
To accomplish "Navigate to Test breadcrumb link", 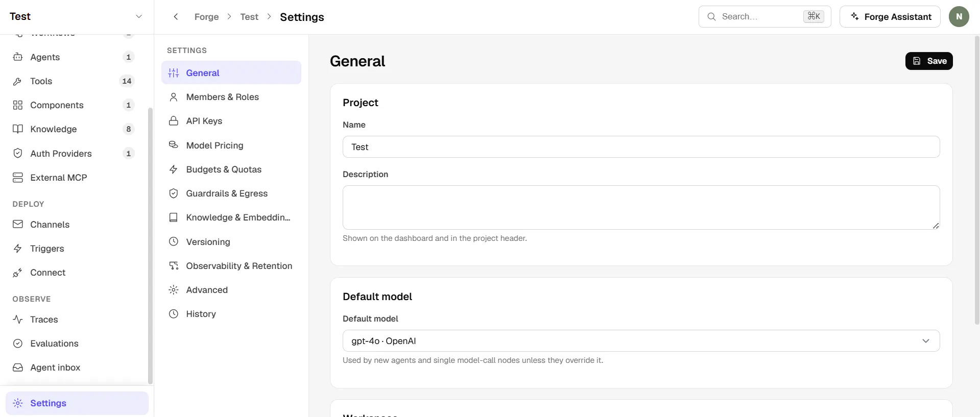I will tap(249, 17).
